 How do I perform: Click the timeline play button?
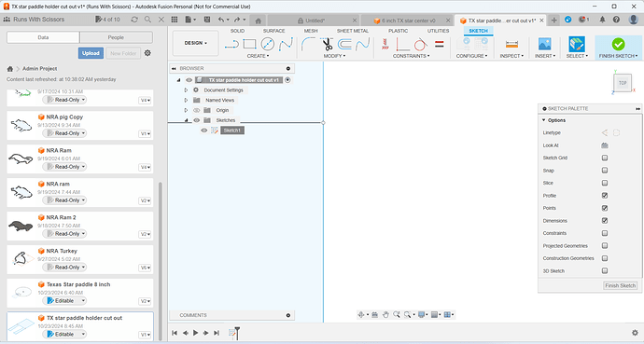pyautogui.click(x=195, y=333)
